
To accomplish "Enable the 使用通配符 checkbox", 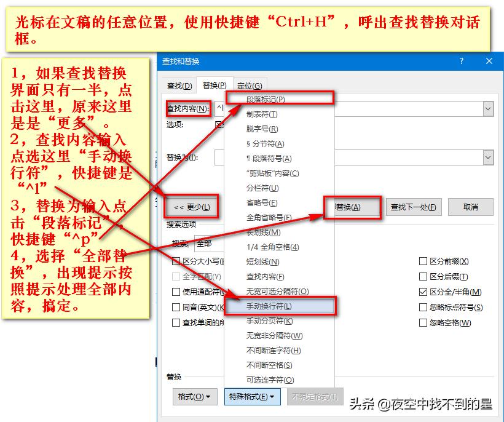I will pos(176,291).
